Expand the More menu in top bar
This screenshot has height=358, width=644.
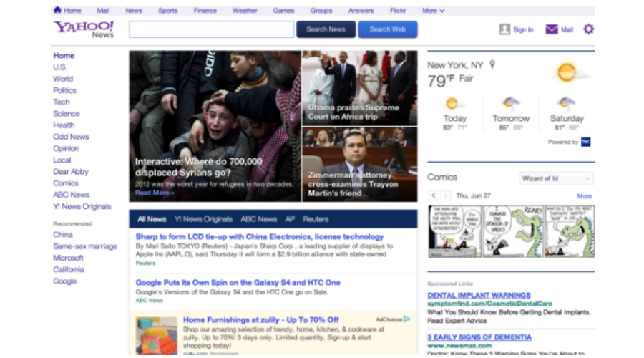(433, 11)
